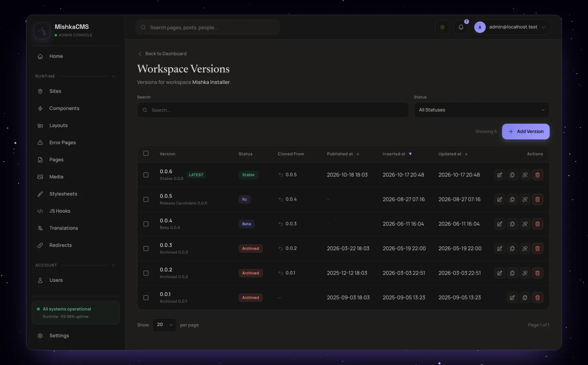
Task: Unlink version 0.0.4 with broken-link icon
Action: (525, 224)
